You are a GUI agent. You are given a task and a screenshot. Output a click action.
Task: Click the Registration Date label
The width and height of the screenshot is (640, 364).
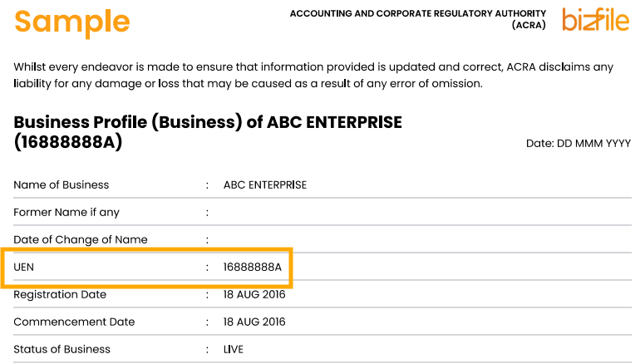60,294
